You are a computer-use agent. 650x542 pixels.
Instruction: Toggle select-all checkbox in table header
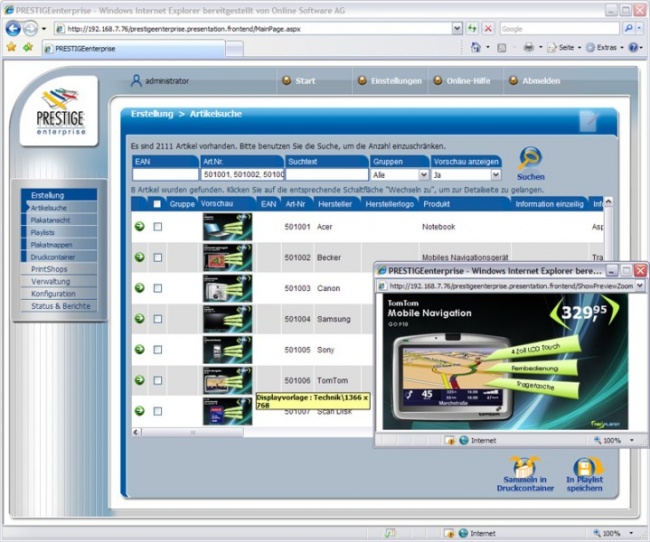(x=157, y=204)
